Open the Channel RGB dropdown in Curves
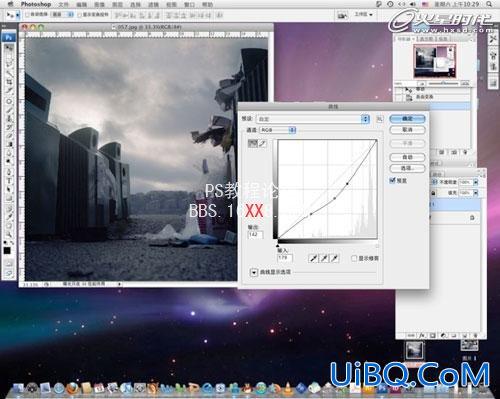The width and height of the screenshot is (500, 399). (277, 130)
